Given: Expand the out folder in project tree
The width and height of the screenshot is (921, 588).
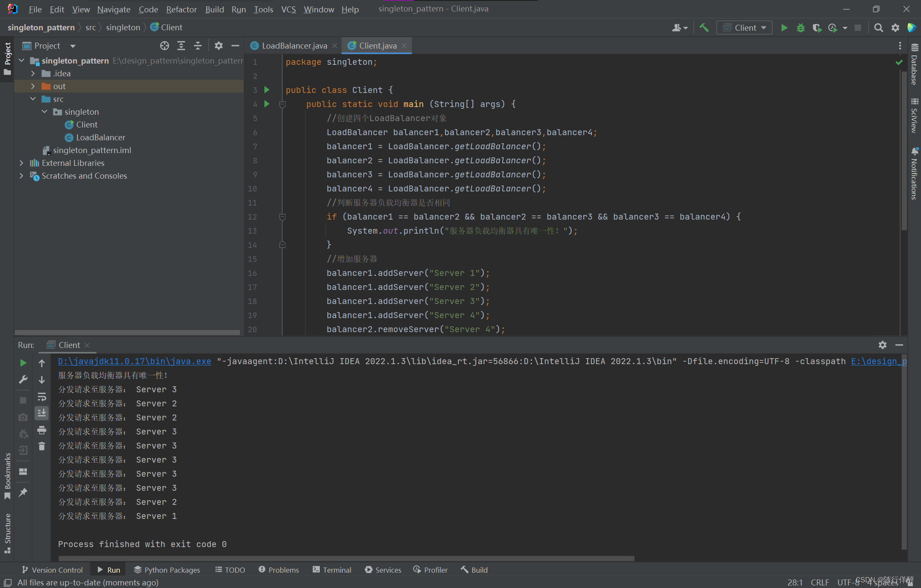Looking at the screenshot, I should (33, 86).
